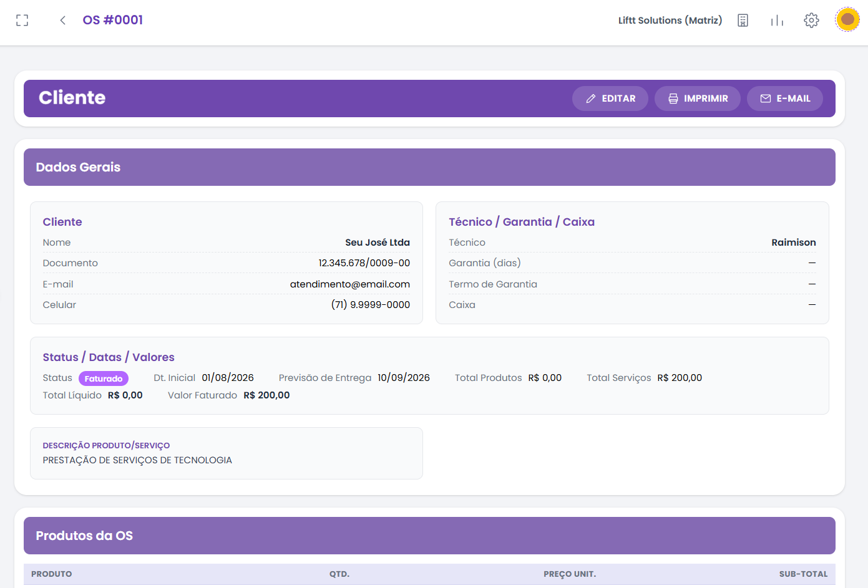Click the Valor Faturado amount
This screenshot has height=588, width=868.
pos(266,395)
